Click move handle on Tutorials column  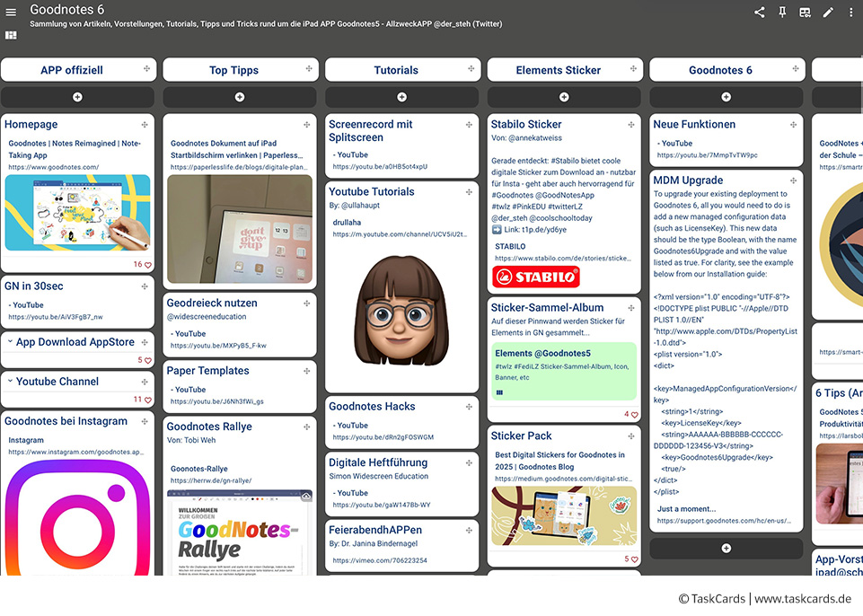coord(471,69)
